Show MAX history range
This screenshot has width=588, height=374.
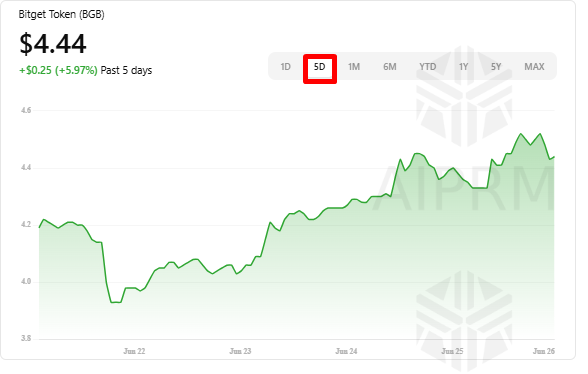[x=534, y=67]
